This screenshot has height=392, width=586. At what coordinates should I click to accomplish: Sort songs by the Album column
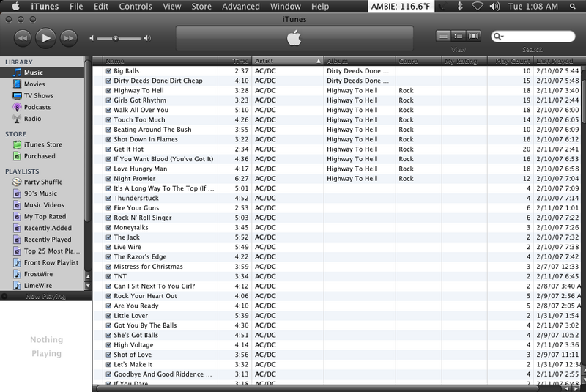360,61
